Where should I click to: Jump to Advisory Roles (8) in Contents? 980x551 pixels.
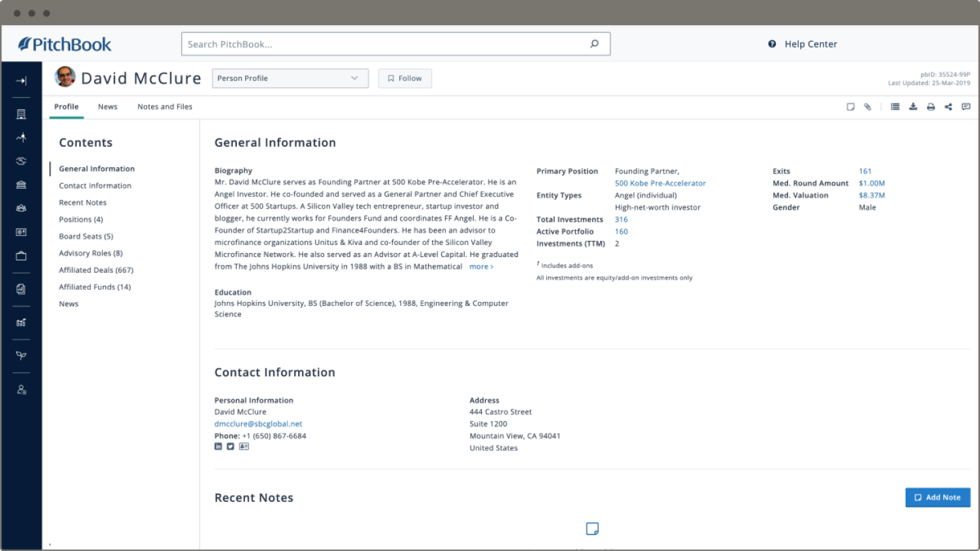click(91, 253)
